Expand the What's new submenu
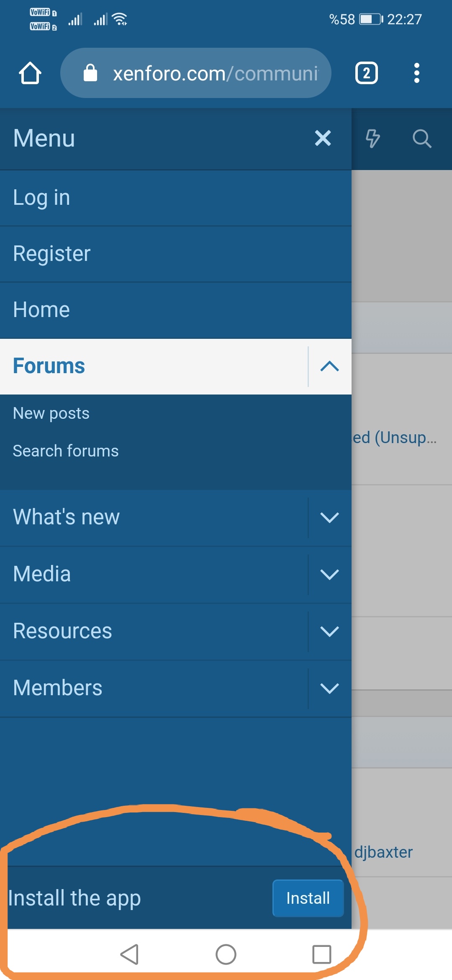This screenshot has width=452, height=980. pyautogui.click(x=330, y=518)
